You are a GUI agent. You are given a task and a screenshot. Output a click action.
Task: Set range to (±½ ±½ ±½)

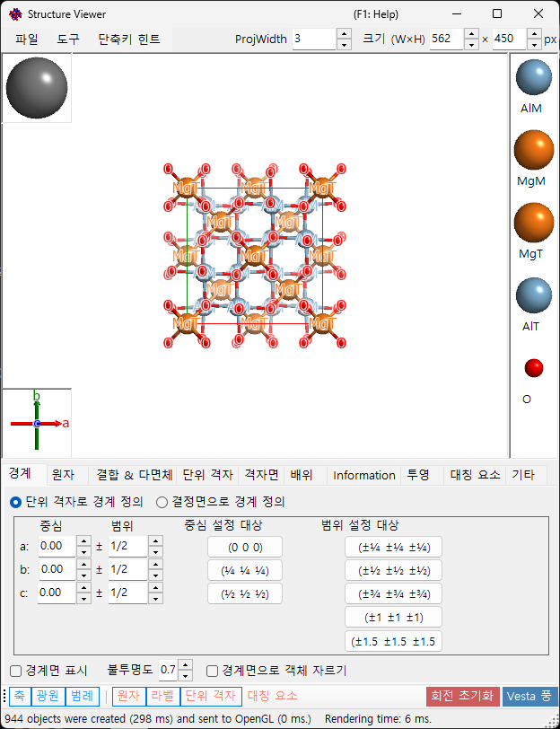click(x=393, y=570)
